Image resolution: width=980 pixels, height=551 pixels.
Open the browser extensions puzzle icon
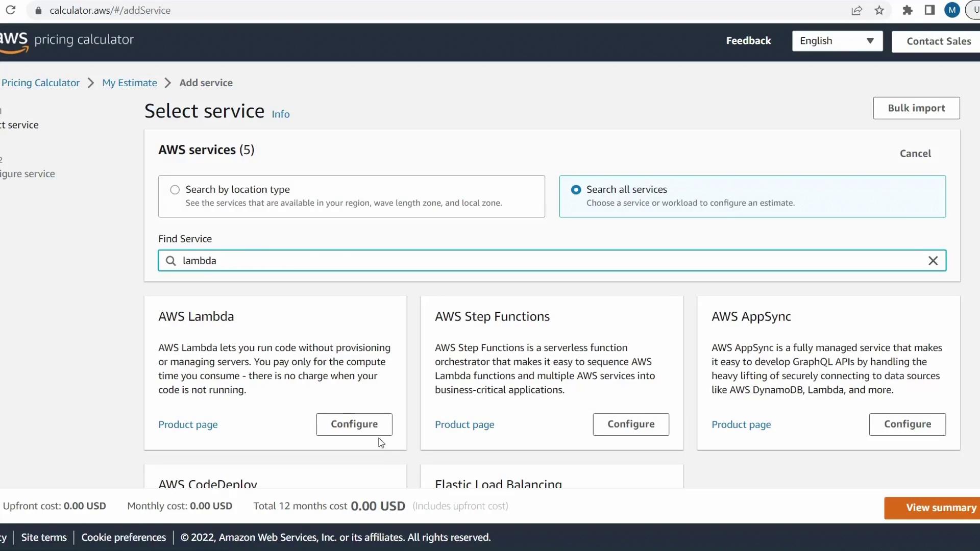coord(907,10)
